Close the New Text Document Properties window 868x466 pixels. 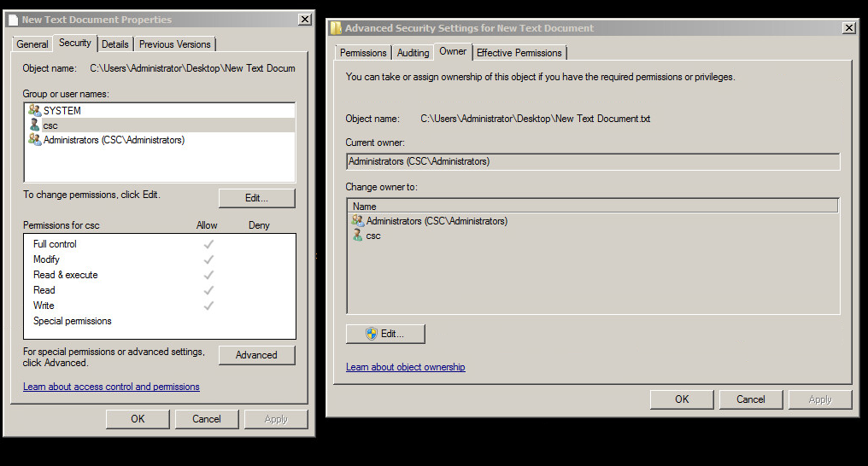click(305, 20)
